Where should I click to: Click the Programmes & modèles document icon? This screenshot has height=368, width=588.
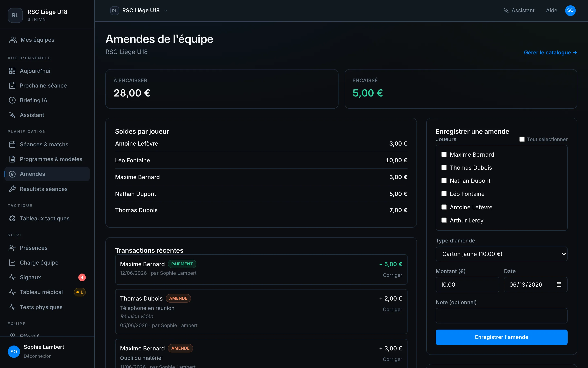[x=12, y=159]
